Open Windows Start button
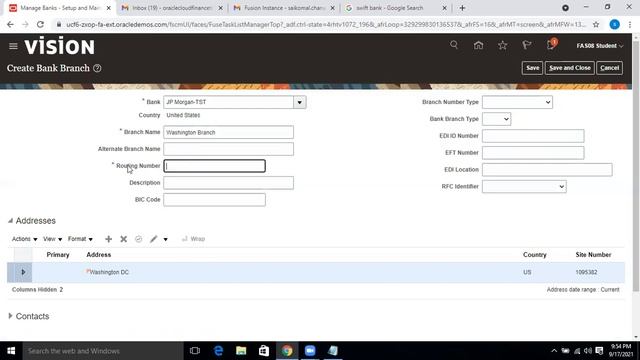This screenshot has height=360, width=640. click(11, 351)
